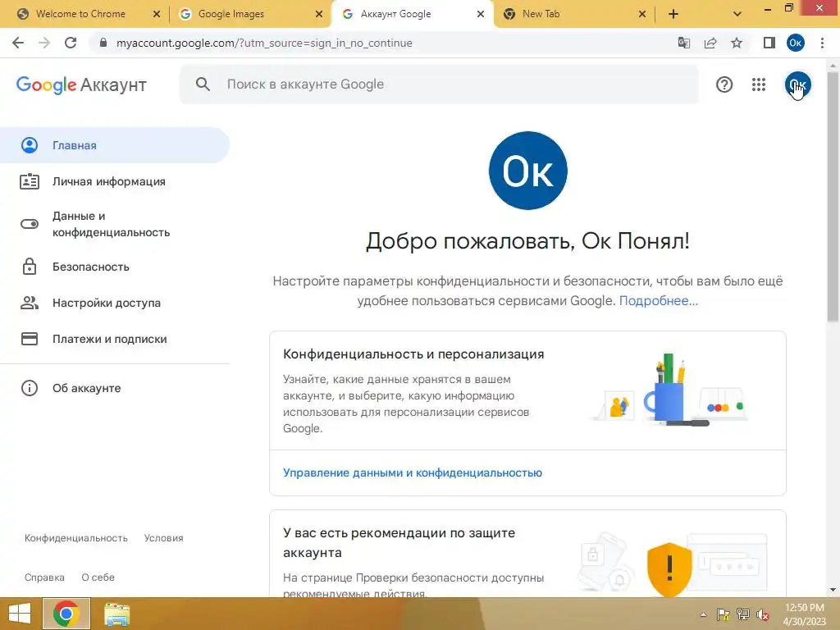Click the privacy personalization illustration
Screen dimensions: 840x630
click(x=669, y=390)
